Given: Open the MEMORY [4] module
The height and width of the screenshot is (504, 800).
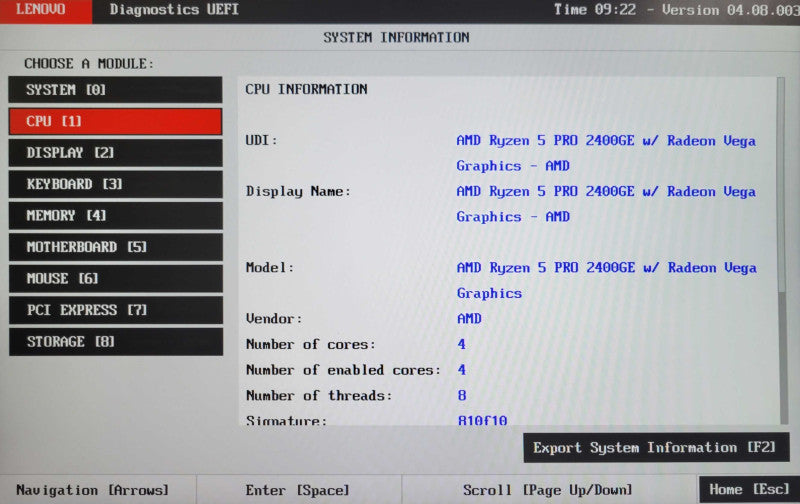Looking at the screenshot, I should (115, 216).
